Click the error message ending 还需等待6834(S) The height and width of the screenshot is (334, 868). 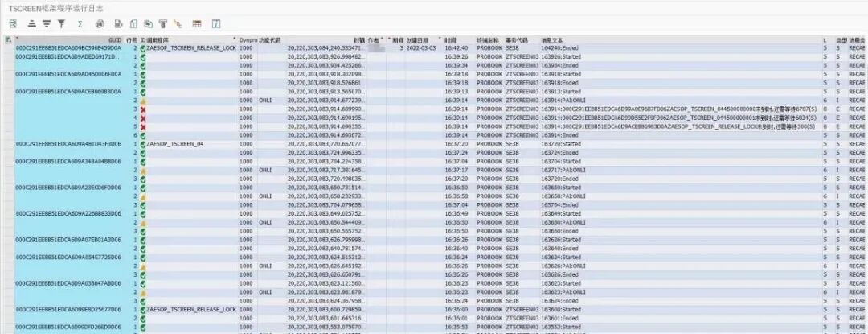coord(678,118)
